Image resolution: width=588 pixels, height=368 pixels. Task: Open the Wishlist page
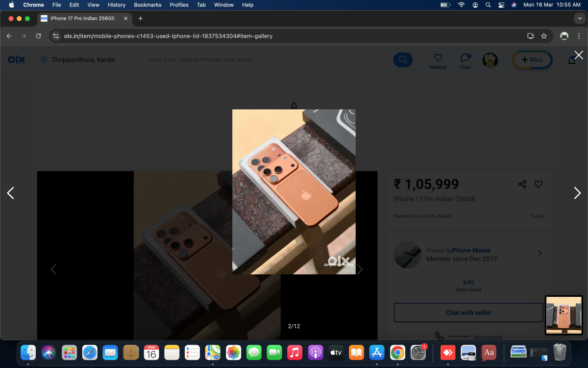438,61
